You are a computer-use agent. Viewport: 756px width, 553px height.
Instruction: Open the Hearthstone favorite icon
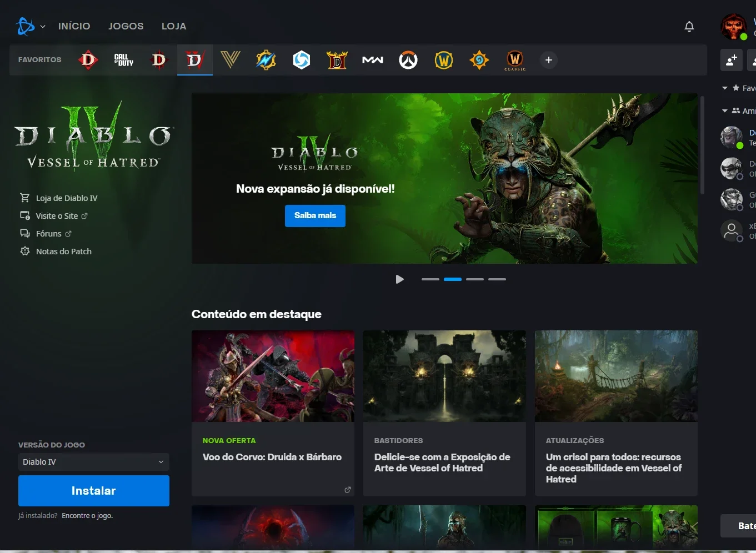click(479, 60)
